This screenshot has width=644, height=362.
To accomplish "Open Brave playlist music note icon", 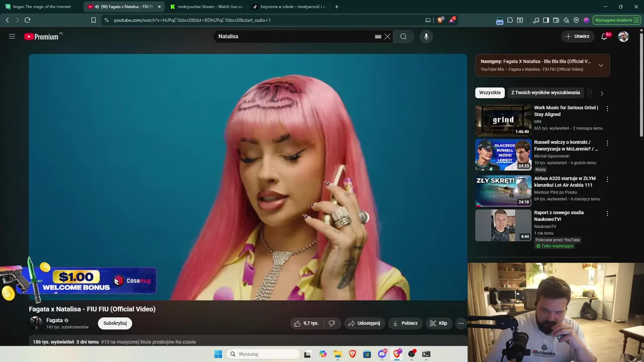I will (x=536, y=20).
